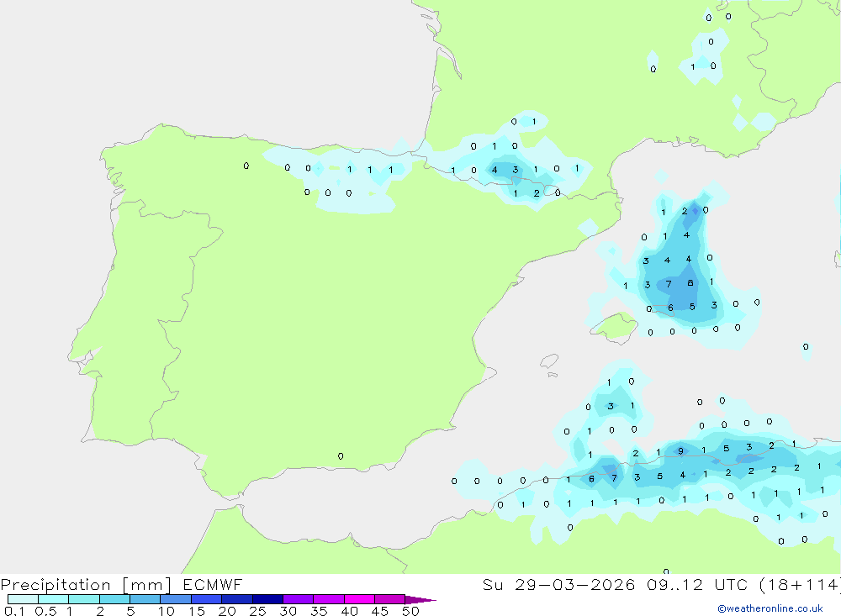This screenshot has height=616, width=841.
Task: Click the '09..12 UTC' time text
Action: 696,584
